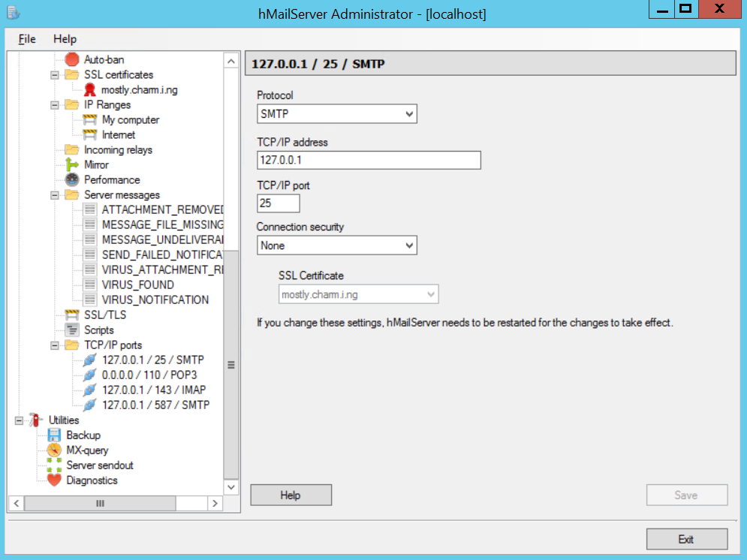Click the Incoming relays folder icon
Screen dimensions: 747x560
tap(72, 149)
